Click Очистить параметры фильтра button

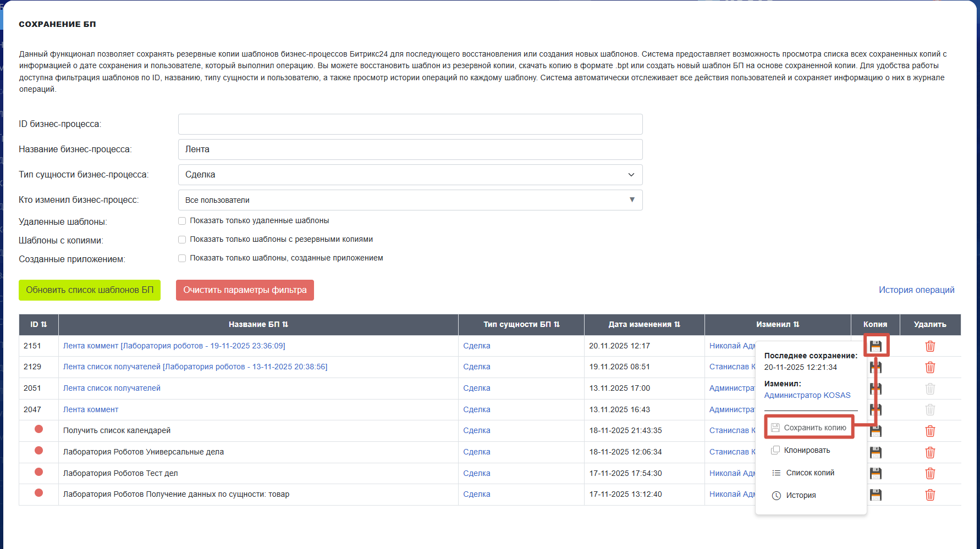[245, 290]
